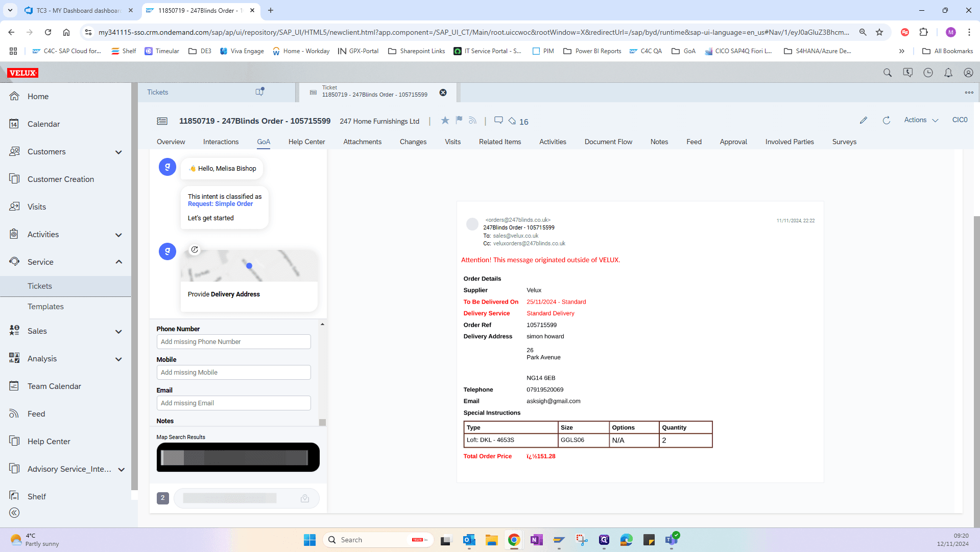Open the Chrome tab search dropdown
980x552 pixels.
[x=10, y=10]
